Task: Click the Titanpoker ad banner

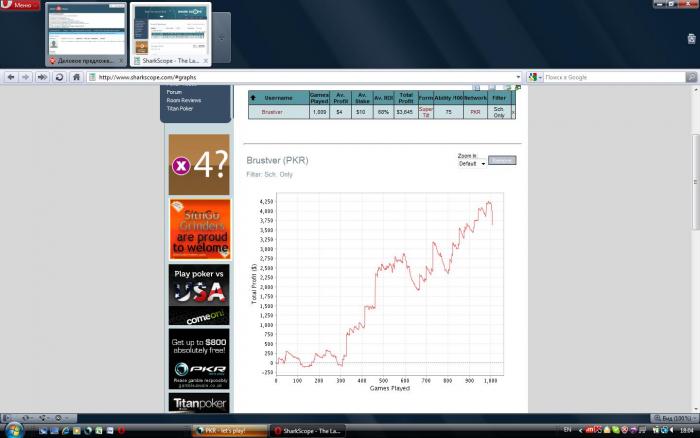Action: click(x=199, y=403)
